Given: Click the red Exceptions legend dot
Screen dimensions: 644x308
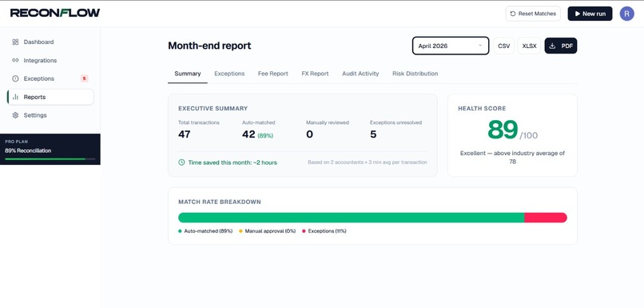Looking at the screenshot, I should click(304, 231).
